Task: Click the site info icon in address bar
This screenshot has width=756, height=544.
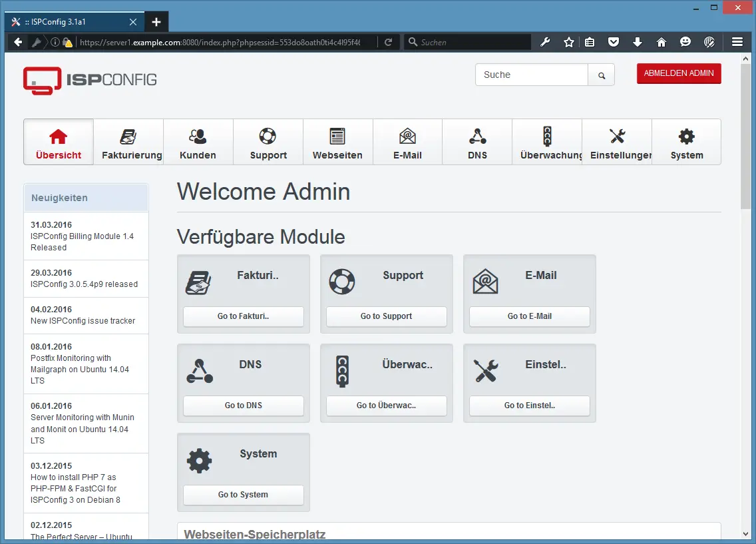Action: tap(55, 43)
